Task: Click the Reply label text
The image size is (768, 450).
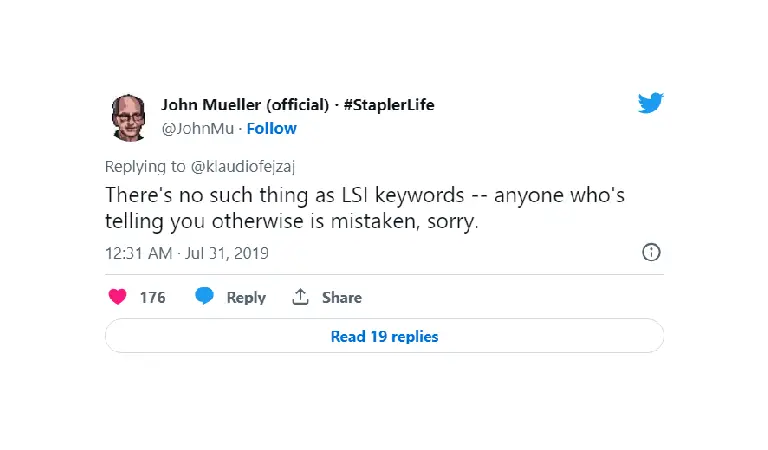Action: pos(246,298)
